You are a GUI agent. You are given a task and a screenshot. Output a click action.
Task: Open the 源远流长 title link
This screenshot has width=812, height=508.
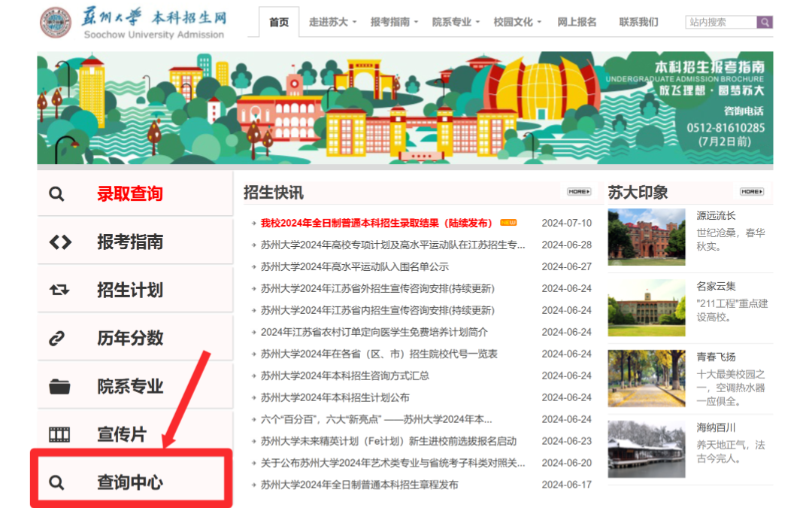pyautogui.click(x=716, y=216)
